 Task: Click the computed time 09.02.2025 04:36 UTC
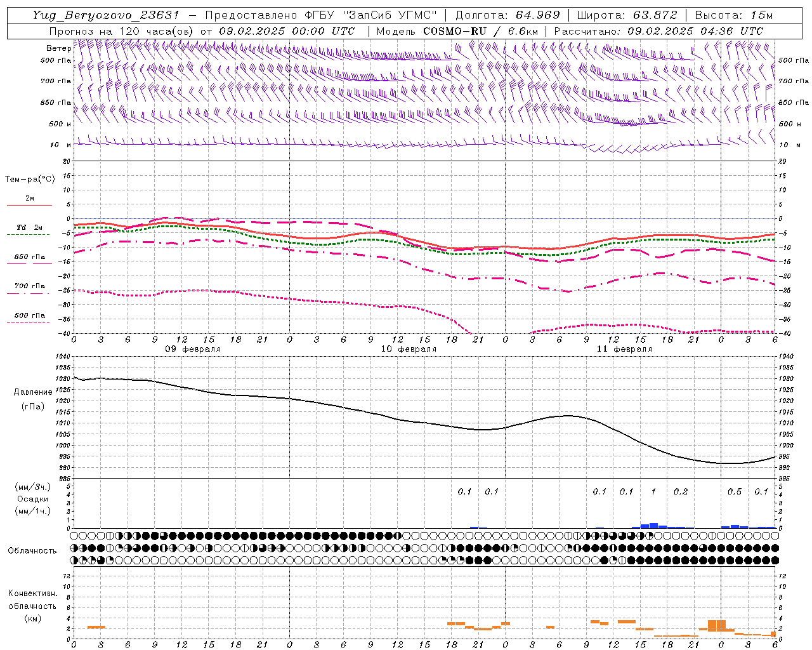coord(695,31)
